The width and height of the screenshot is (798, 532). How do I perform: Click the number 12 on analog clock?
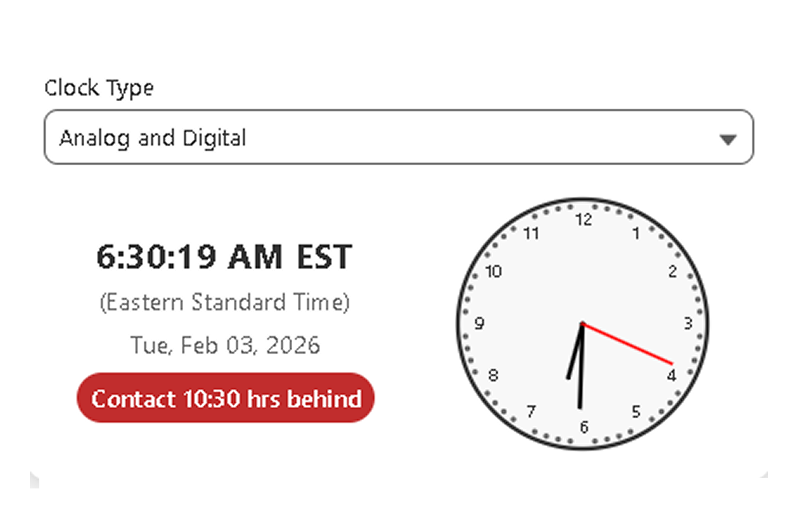584,220
